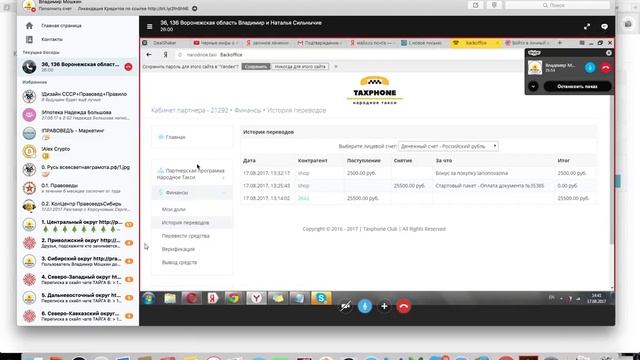Open Перевести средства menu item
This screenshot has height=360, width=640.
(x=186, y=236)
